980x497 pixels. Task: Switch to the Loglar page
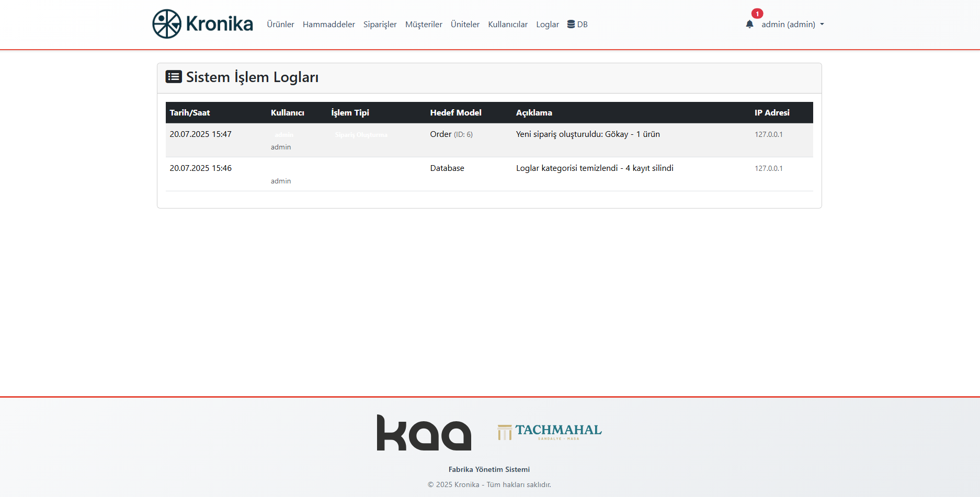click(547, 25)
